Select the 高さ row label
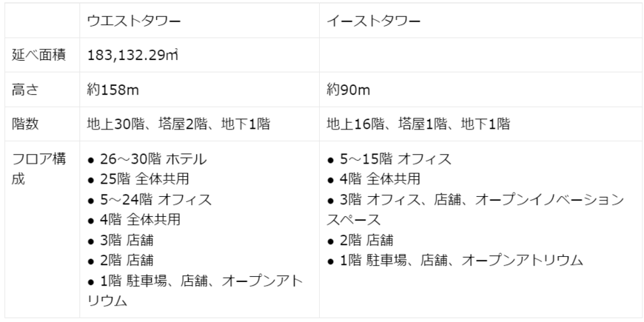The image size is (644, 322). pos(24,90)
